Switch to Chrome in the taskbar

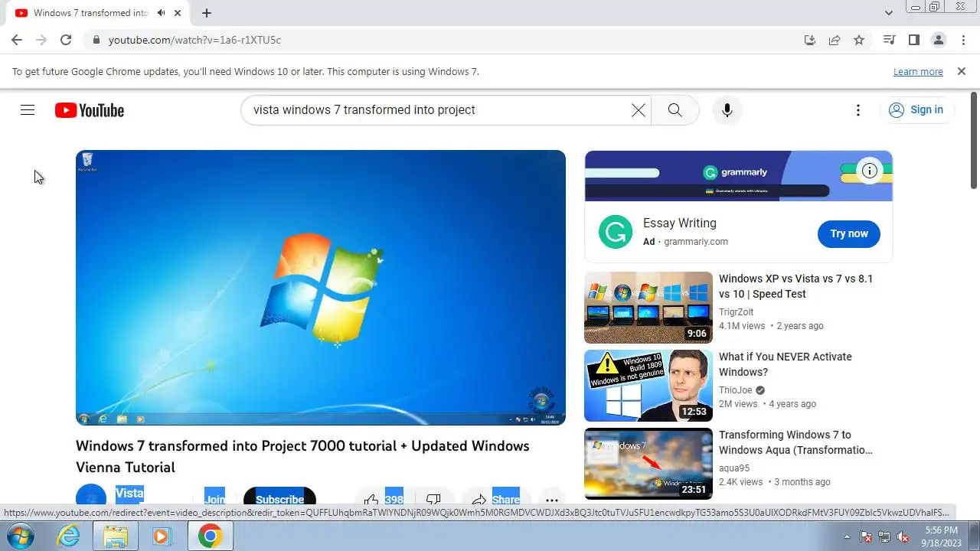point(210,536)
